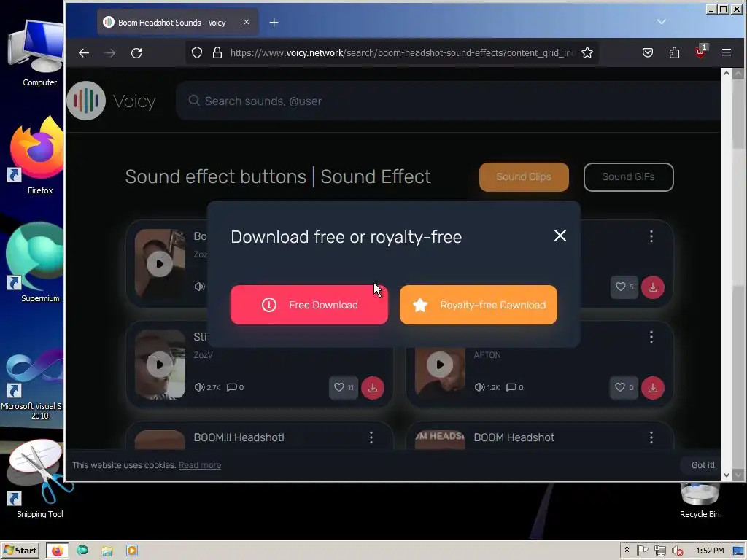The width and height of the screenshot is (747, 560).
Task: Select Snipping Tool desktop icon
Action: tap(39, 479)
